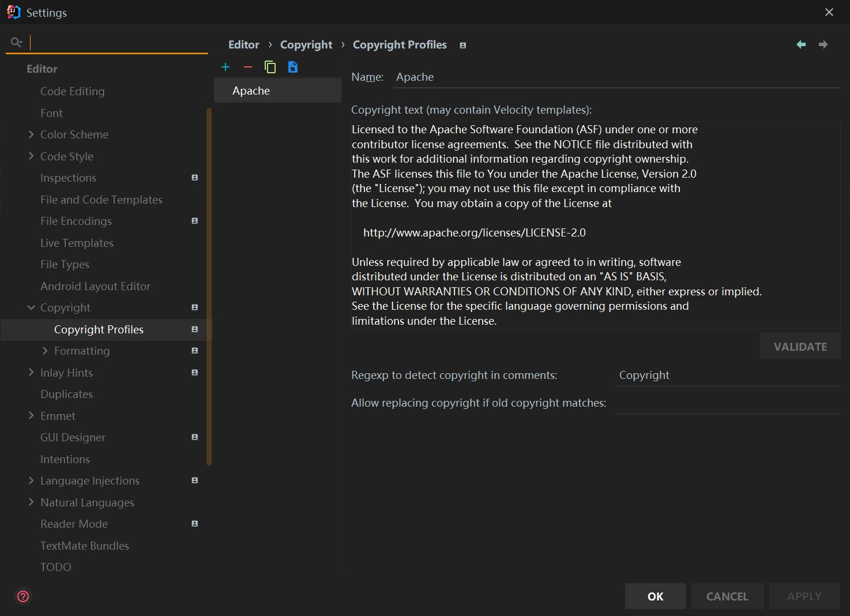This screenshot has width=850, height=616.
Task: Open Font settings
Action: point(51,113)
